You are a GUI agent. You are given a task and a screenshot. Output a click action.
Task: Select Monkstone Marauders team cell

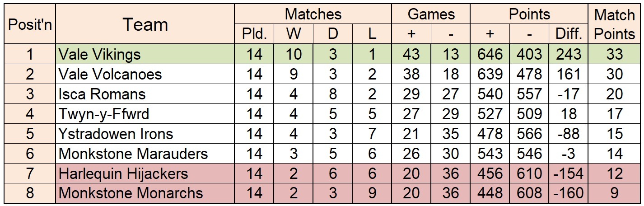(145, 154)
